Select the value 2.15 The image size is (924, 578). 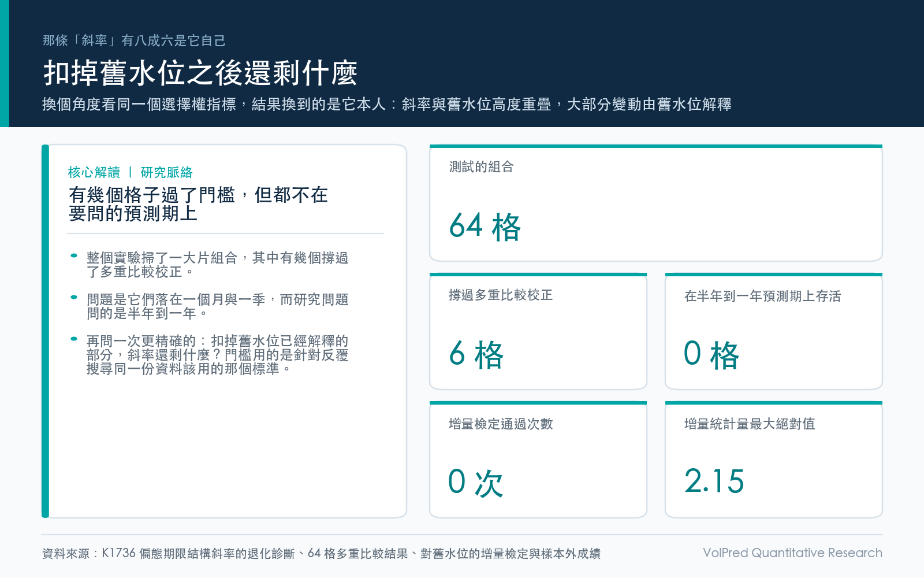point(714,481)
